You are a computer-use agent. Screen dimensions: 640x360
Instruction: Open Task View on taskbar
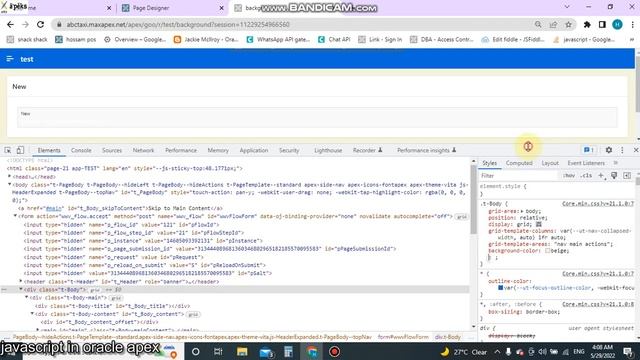pos(218,351)
